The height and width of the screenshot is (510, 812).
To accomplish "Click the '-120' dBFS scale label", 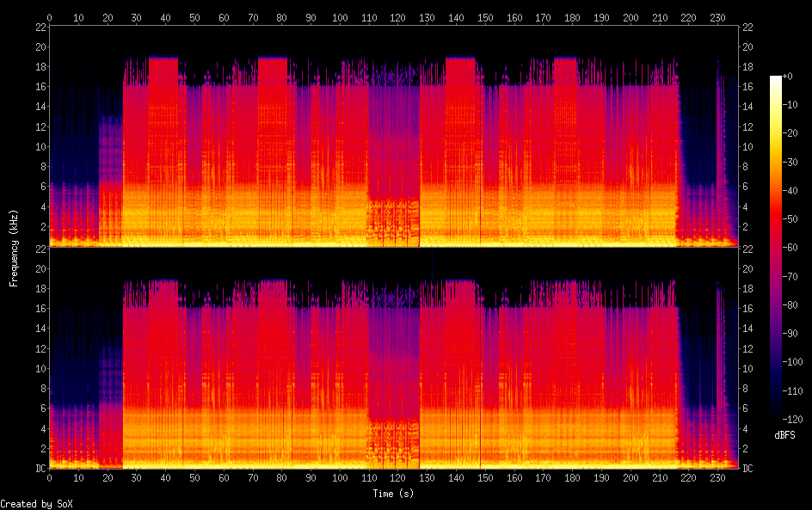I will pyautogui.click(x=792, y=420).
